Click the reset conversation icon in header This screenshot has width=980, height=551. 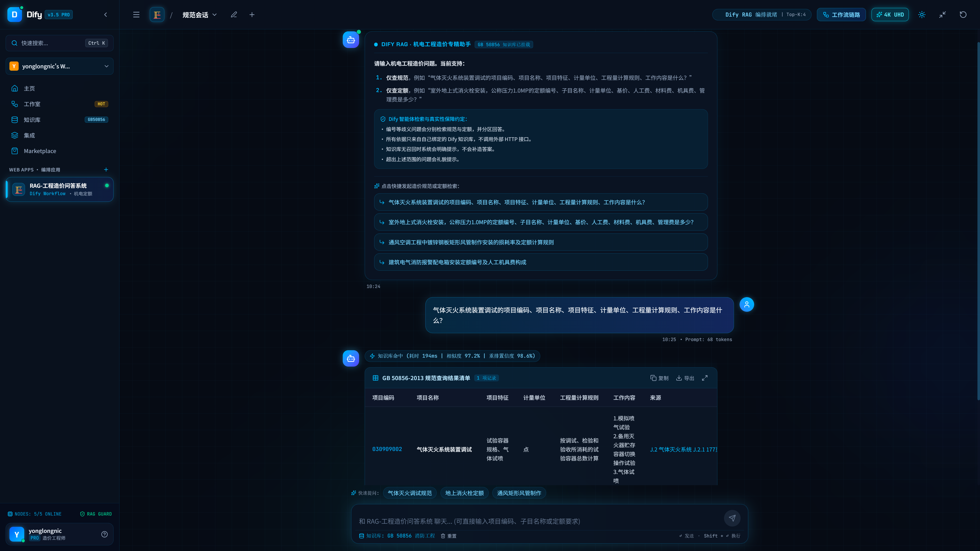[963, 15]
